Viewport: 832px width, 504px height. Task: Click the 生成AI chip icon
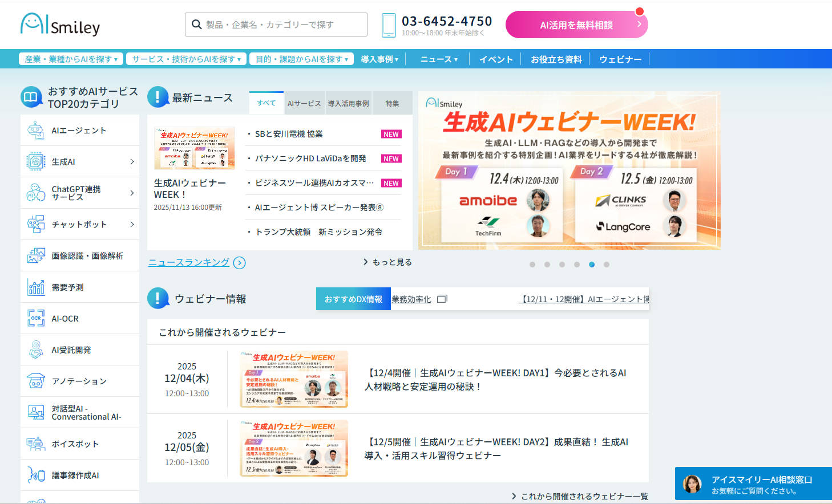coord(36,162)
